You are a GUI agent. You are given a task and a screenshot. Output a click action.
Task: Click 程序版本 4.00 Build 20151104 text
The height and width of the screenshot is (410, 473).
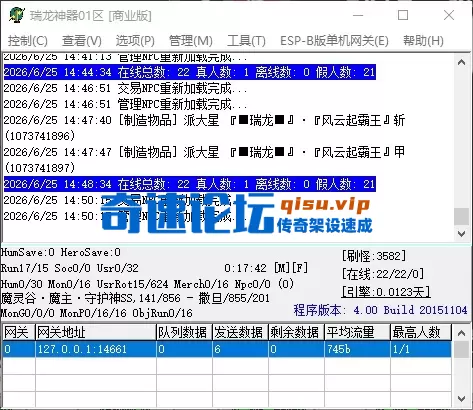[x=380, y=310]
